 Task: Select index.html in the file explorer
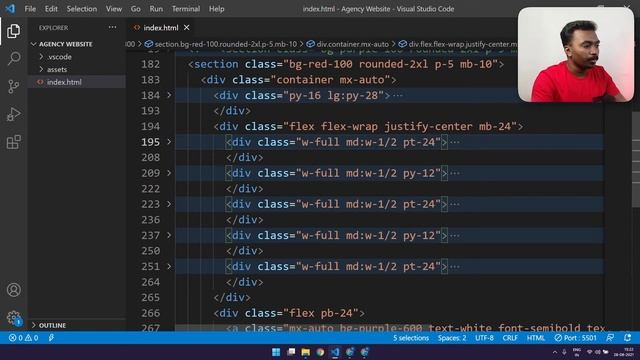tap(64, 82)
